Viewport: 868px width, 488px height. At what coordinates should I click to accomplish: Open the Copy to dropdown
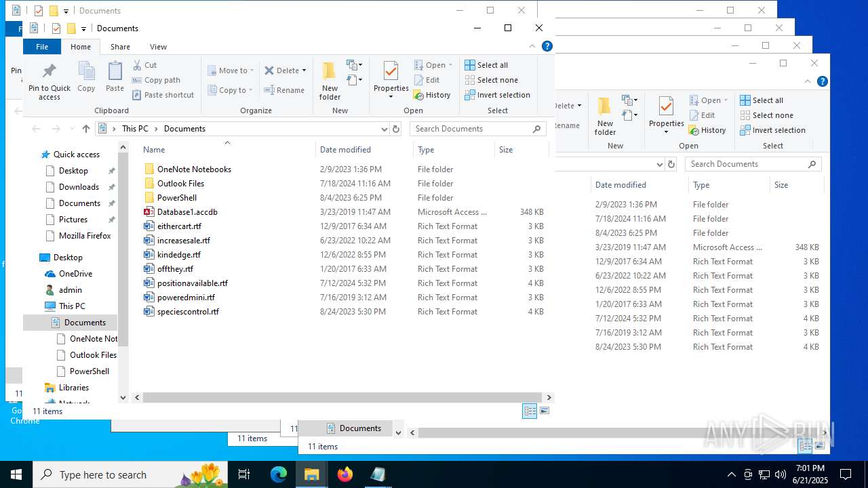230,90
